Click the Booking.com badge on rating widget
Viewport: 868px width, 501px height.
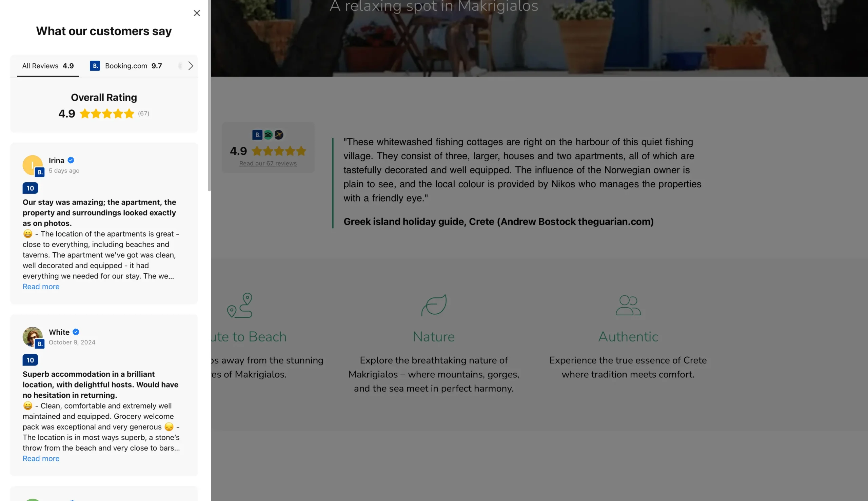click(x=257, y=135)
